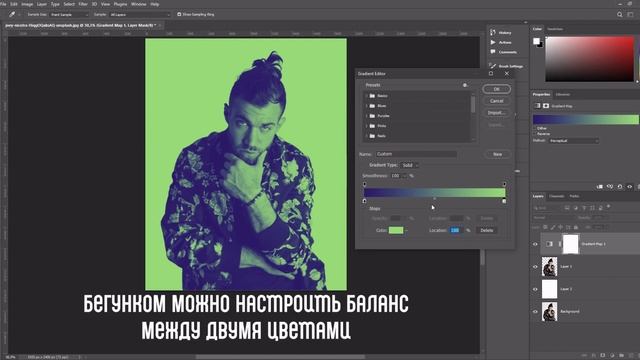Click the lock position icon in Layers panel
The image size is (640, 360).
point(560,227)
